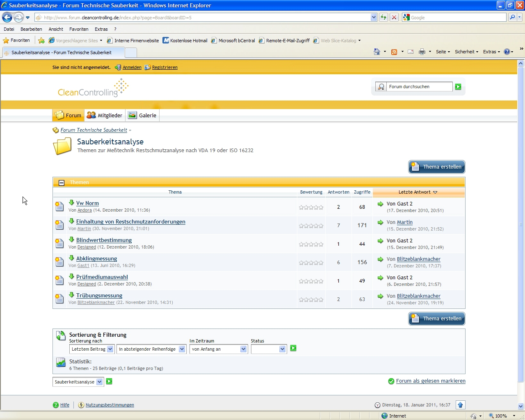The width and height of the screenshot is (525, 420).
Task: Switch to the Mitglieder tab
Action: 105,115
